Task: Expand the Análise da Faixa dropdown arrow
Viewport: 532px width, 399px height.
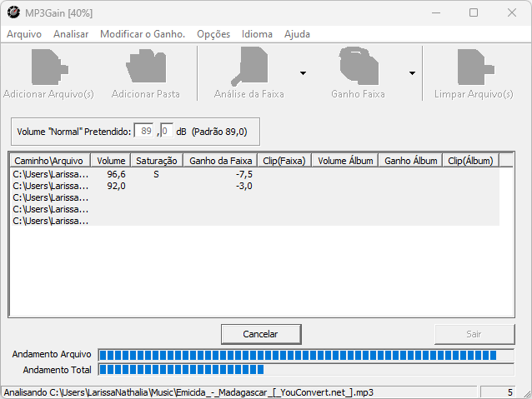Action: pyautogui.click(x=303, y=72)
